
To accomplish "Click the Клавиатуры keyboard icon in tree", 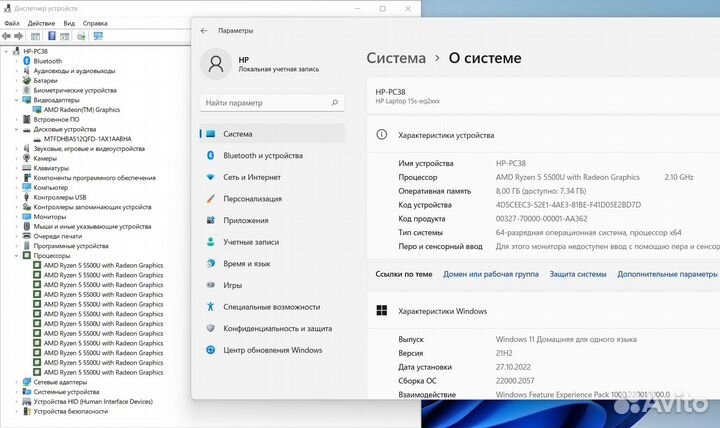I will pos(27,168).
